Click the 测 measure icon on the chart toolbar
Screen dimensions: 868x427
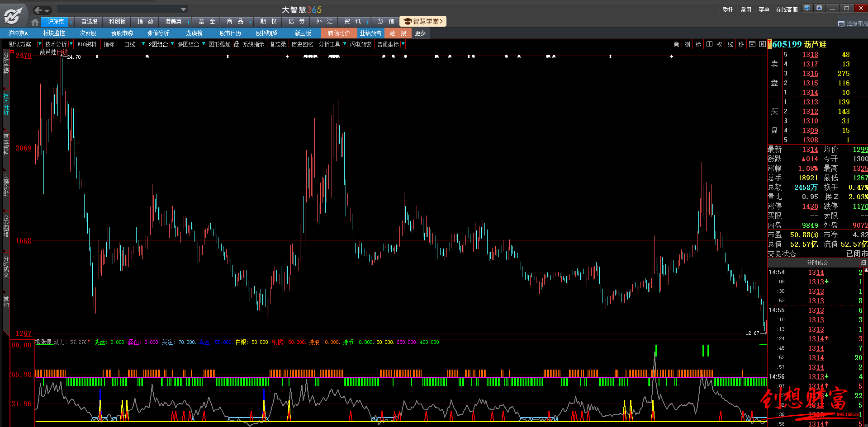tap(687, 44)
